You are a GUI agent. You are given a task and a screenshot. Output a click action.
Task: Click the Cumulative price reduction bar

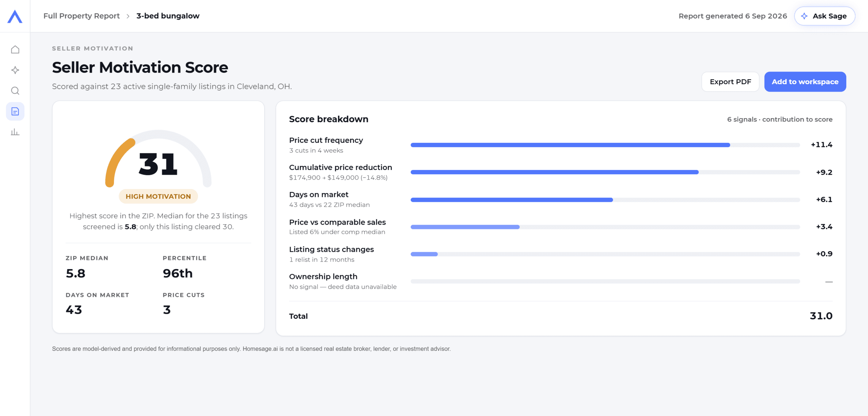click(605, 172)
